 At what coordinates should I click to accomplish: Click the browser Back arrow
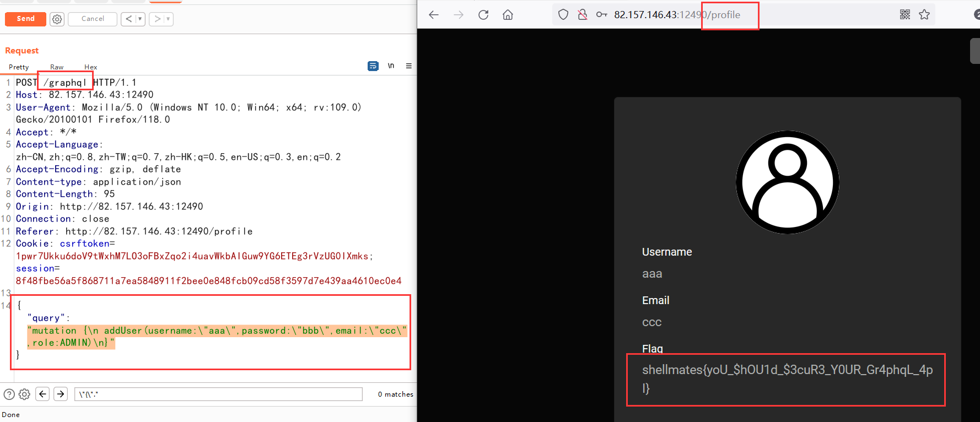tap(434, 15)
